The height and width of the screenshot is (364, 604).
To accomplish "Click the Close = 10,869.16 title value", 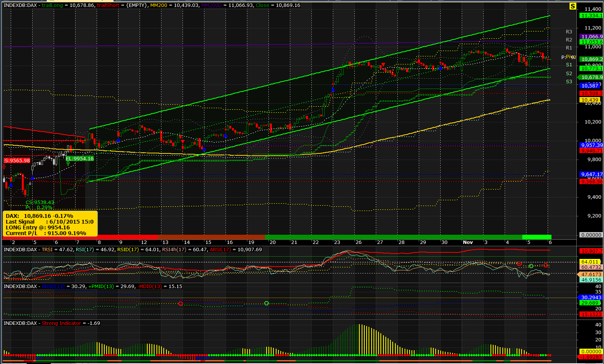I will pyautogui.click(x=278, y=5).
